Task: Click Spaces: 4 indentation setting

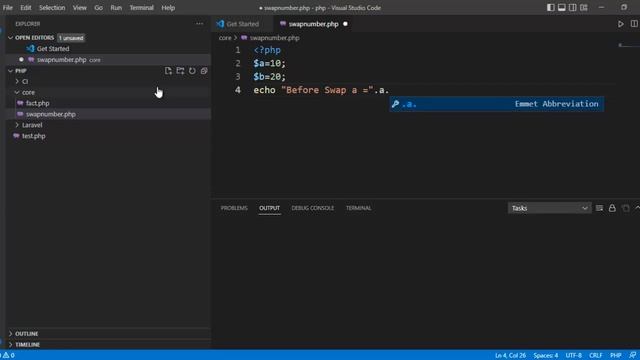Action: point(546,356)
